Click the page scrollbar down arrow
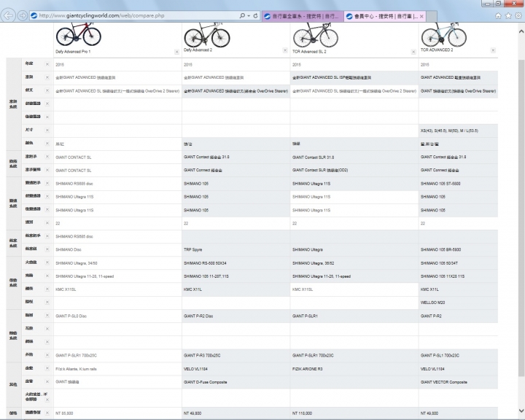This screenshot has width=525, height=420. click(521, 411)
